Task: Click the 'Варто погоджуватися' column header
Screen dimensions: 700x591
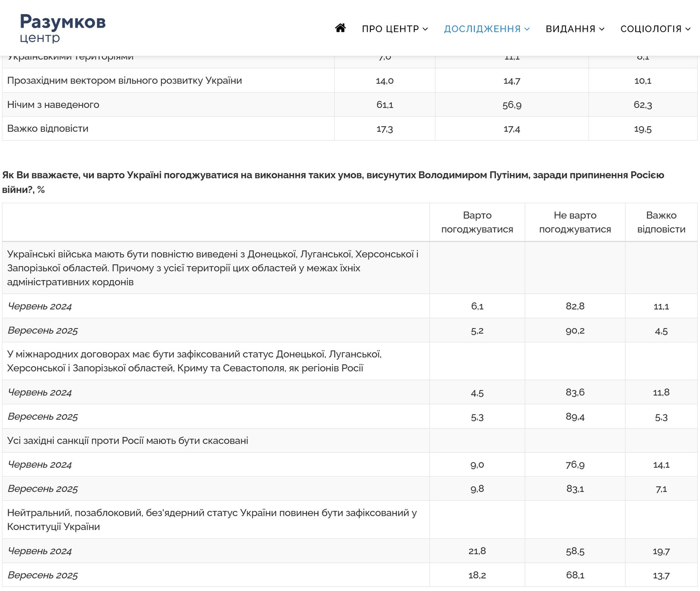Action: 477,222
